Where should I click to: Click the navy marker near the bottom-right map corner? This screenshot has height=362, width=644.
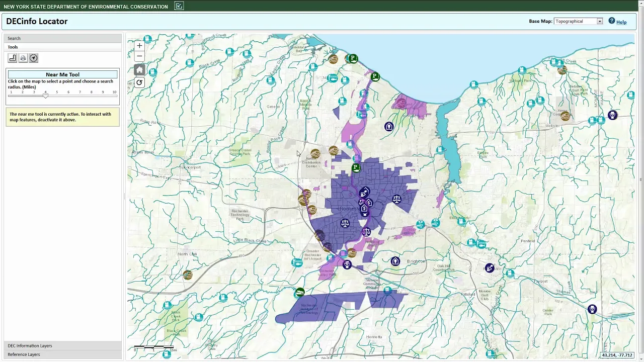click(592, 309)
